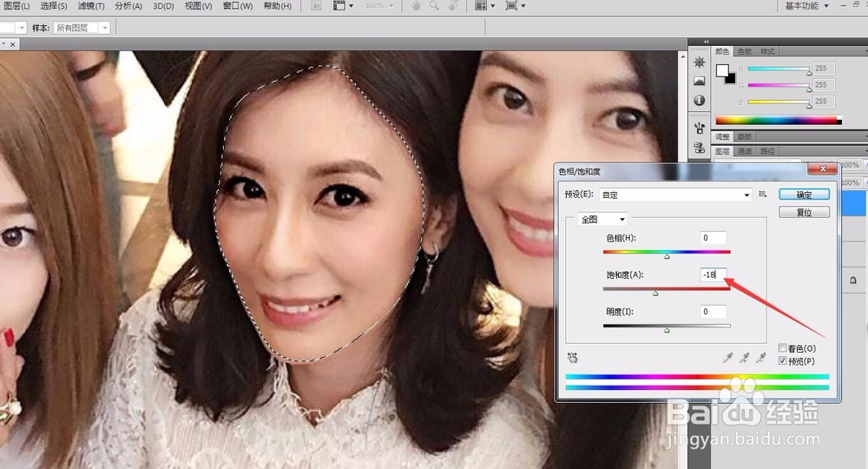Pick a color from the spectrum ramp

(x=779, y=120)
